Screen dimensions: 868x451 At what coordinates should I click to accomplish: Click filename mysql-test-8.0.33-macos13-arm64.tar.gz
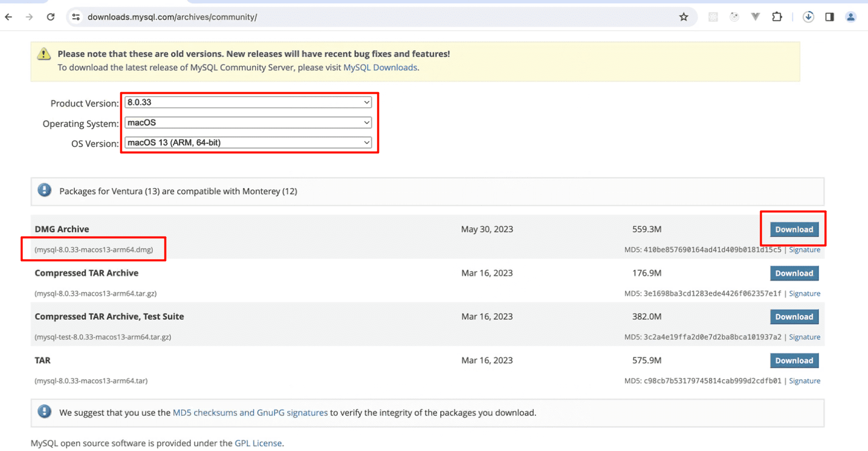point(103,337)
